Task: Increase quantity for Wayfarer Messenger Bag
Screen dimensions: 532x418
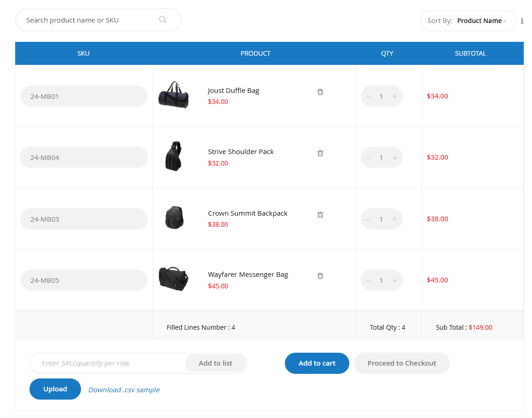Action: (394, 281)
